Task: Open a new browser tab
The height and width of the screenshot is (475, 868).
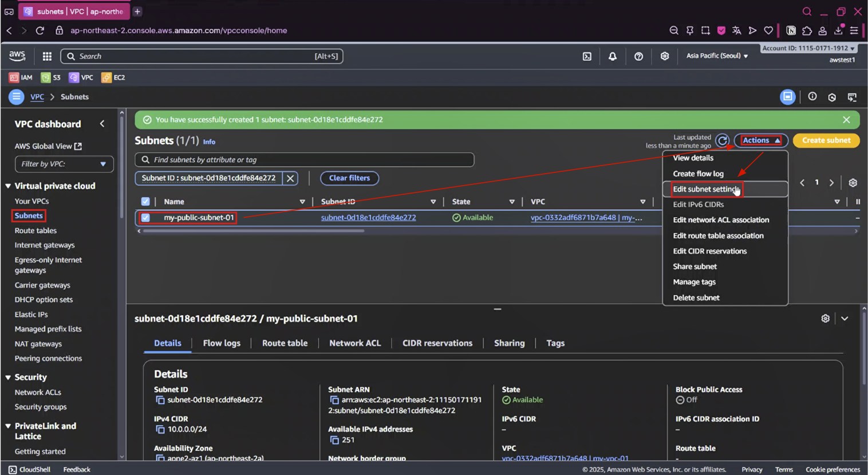Action: (137, 11)
